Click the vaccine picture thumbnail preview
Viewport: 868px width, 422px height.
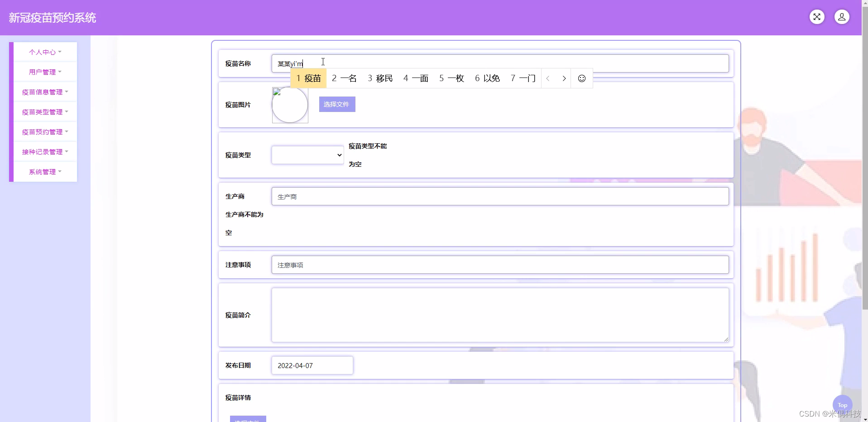[x=290, y=105]
